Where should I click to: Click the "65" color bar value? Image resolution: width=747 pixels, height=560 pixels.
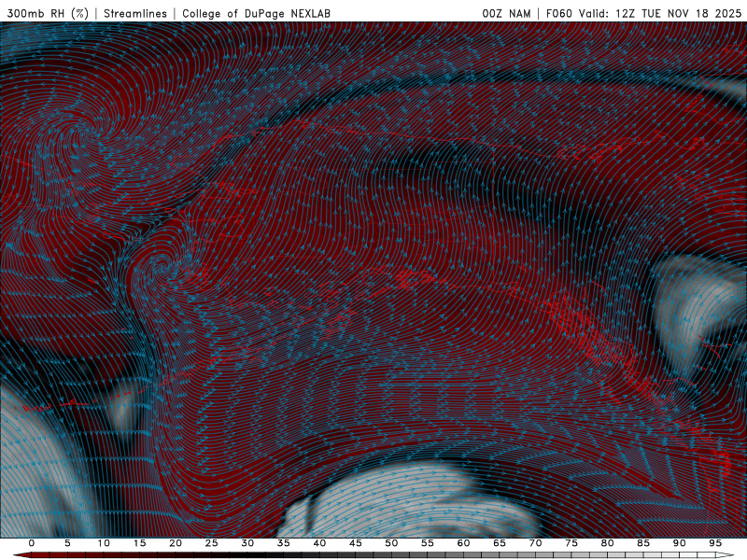click(500, 543)
